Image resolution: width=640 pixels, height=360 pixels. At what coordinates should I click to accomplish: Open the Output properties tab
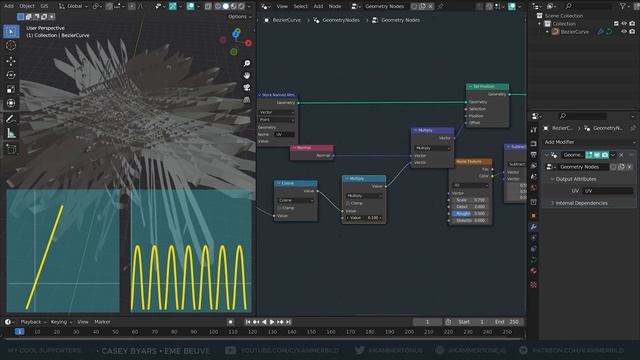tap(533, 155)
